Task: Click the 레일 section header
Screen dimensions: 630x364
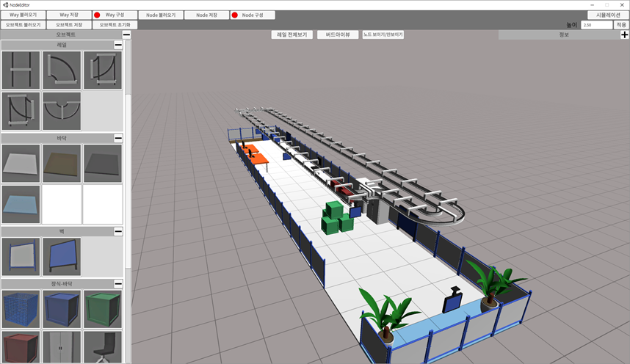Action: coord(62,45)
